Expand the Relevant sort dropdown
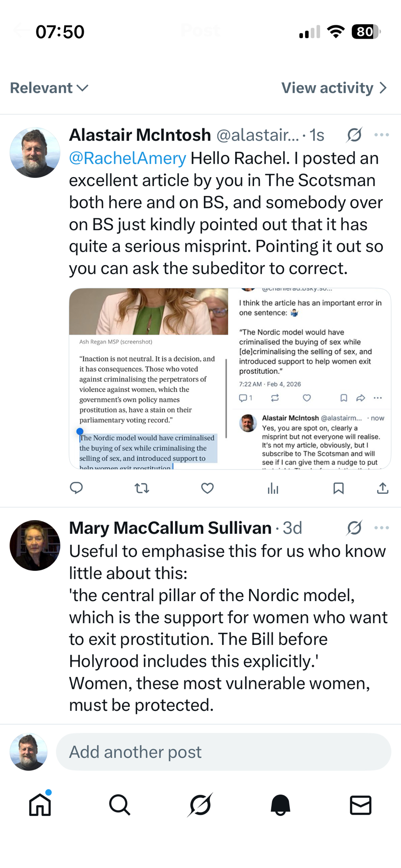The image size is (401, 868). click(x=49, y=88)
